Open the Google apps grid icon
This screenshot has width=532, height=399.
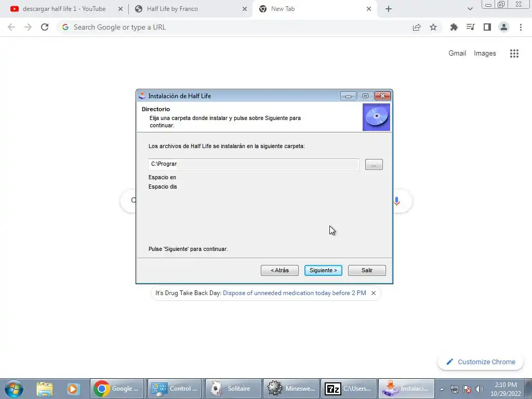[514, 54]
